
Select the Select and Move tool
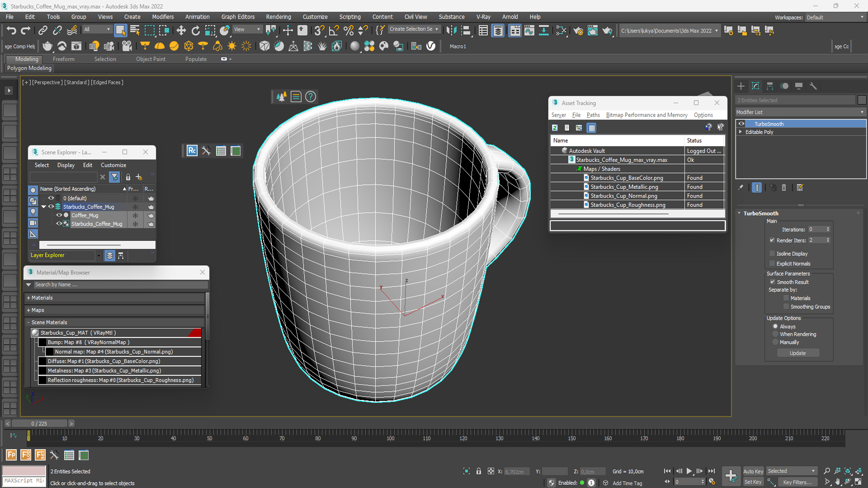coord(181,30)
